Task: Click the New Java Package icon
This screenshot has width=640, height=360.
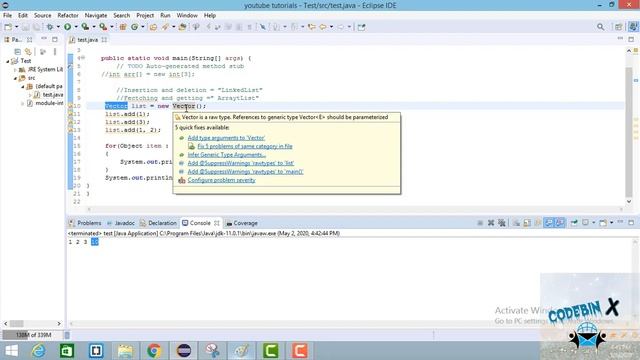Action: (x=122, y=27)
